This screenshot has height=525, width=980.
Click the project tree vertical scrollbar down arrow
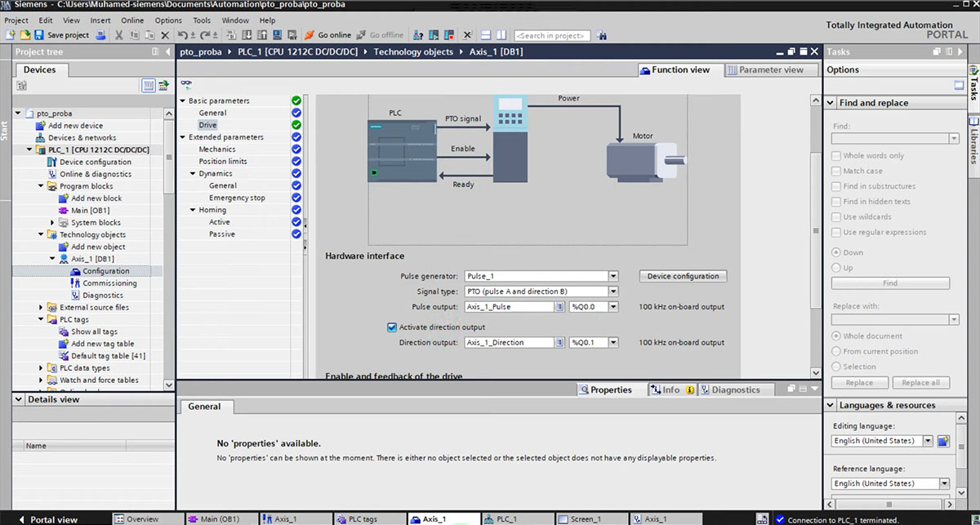coord(169,385)
